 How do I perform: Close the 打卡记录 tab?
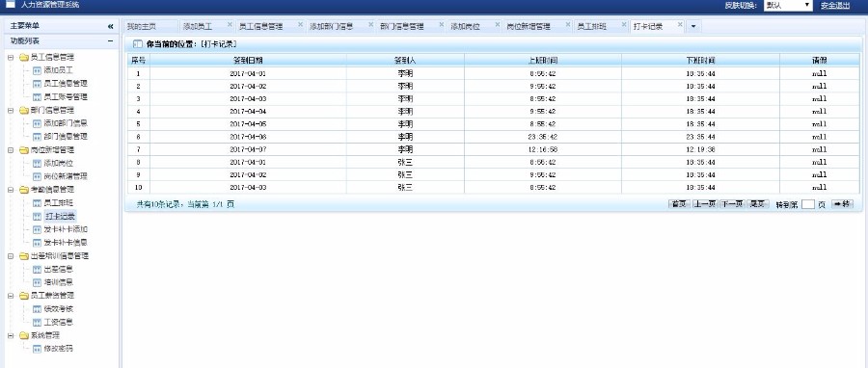[680, 25]
